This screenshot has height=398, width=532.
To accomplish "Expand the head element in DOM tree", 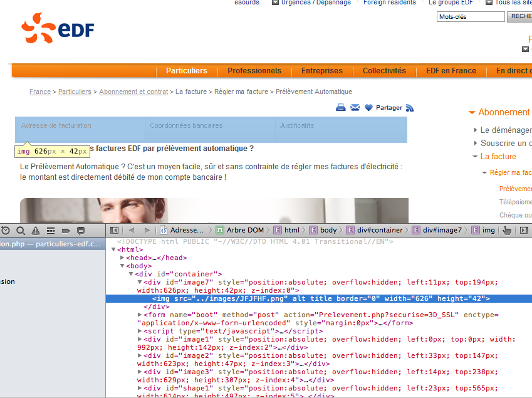I will 123,258.
